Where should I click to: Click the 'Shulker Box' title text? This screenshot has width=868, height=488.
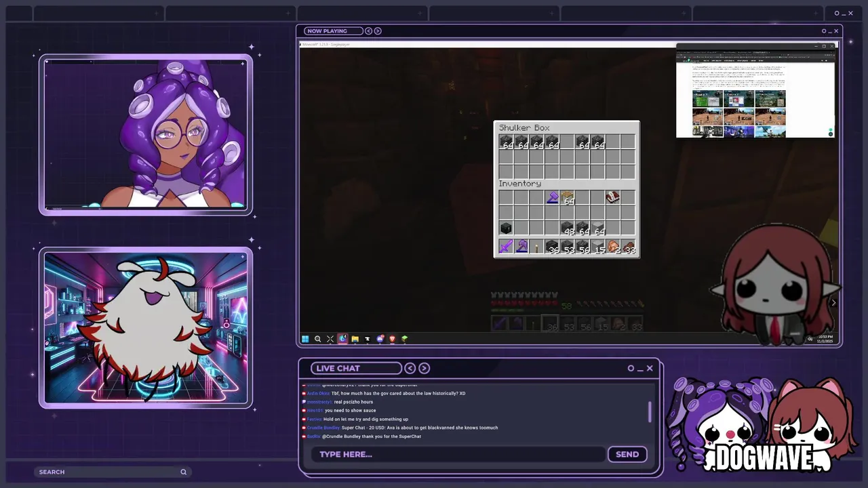click(524, 128)
